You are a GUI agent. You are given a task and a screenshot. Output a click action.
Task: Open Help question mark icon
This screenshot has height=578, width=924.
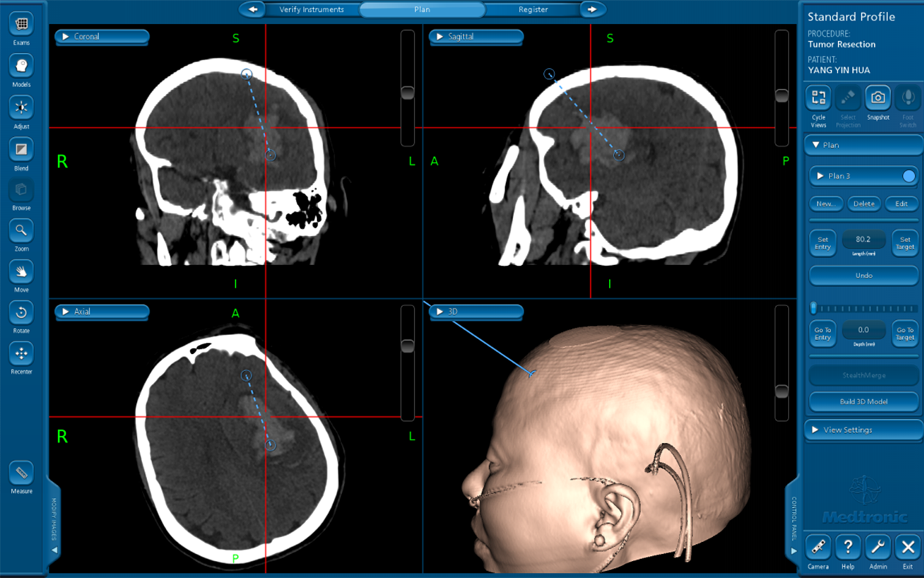pos(848,546)
